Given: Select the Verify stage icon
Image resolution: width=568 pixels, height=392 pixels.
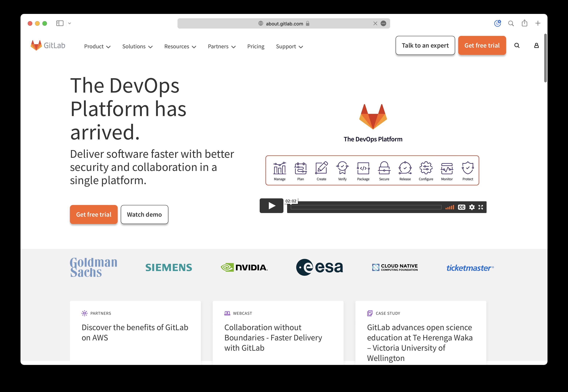Looking at the screenshot, I should click(342, 168).
